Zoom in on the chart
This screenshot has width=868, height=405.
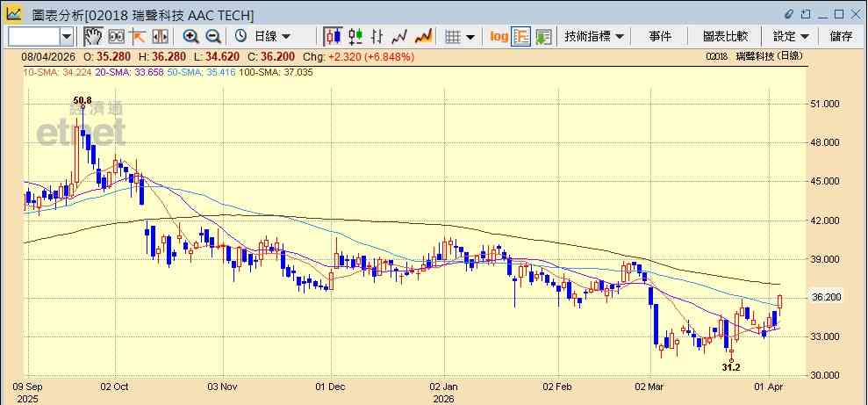tap(191, 37)
